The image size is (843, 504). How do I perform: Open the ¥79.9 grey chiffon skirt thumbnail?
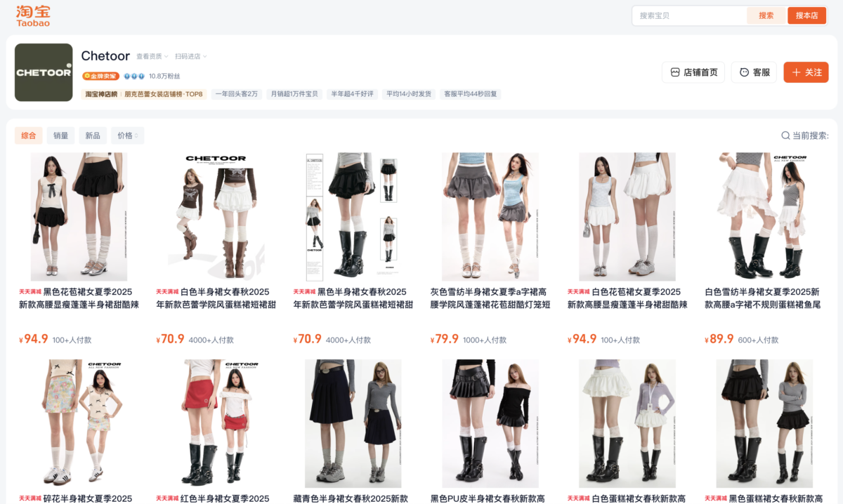tap(490, 217)
